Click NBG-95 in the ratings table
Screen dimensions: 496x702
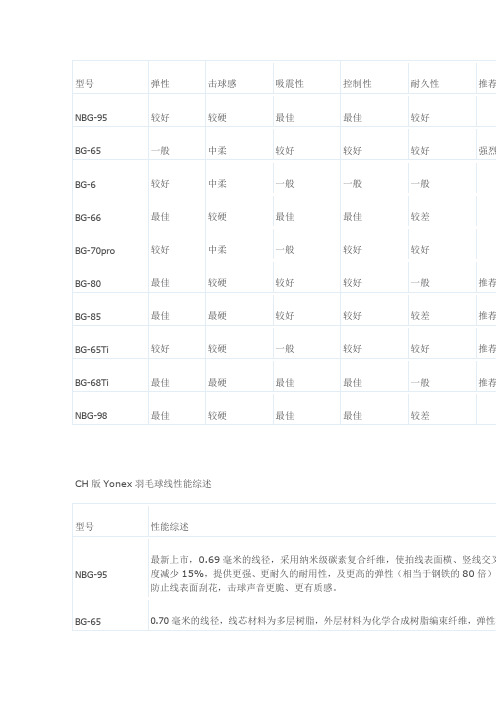(x=91, y=118)
